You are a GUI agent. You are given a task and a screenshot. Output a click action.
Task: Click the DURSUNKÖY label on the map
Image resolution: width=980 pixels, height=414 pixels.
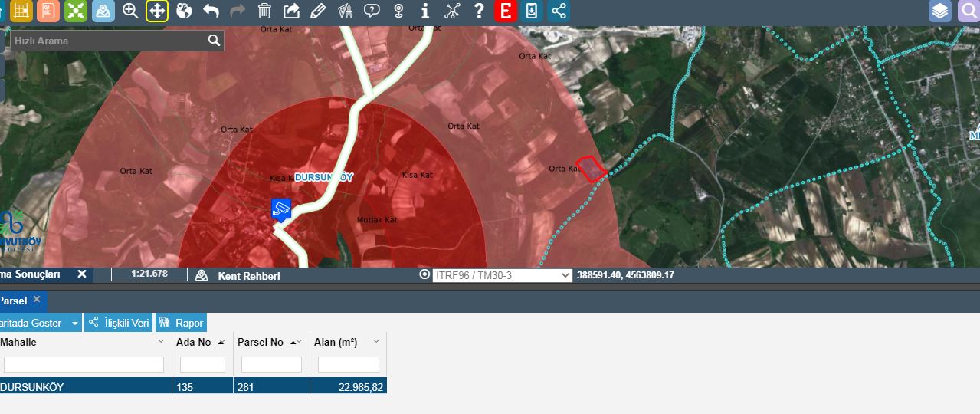tap(325, 177)
